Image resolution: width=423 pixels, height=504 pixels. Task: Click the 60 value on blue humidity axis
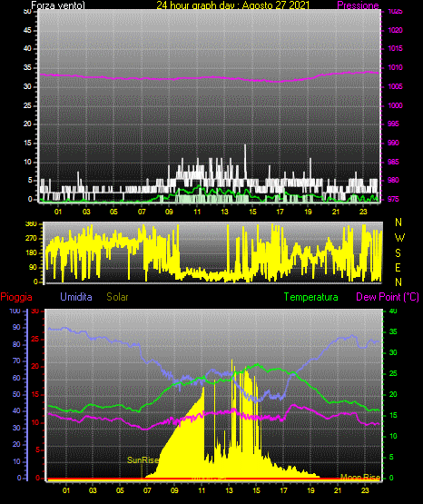(16, 378)
